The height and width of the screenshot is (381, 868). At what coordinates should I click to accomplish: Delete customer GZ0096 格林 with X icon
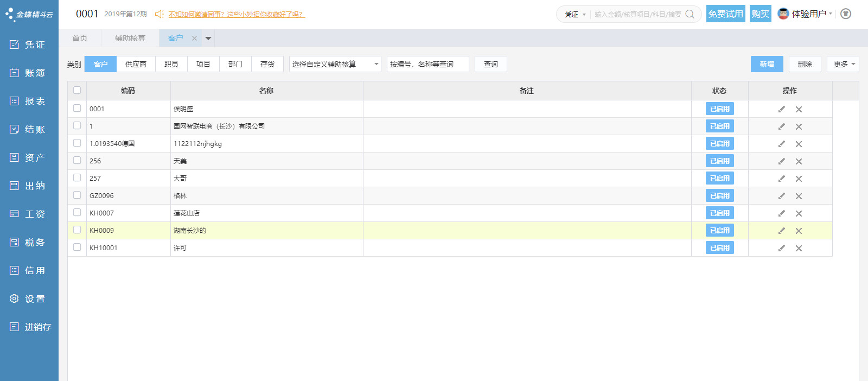799,196
